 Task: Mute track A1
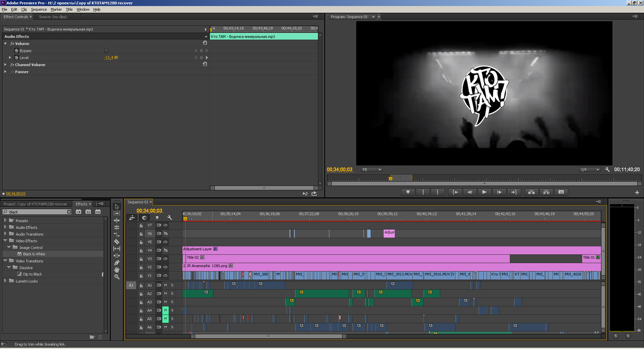coord(165,285)
